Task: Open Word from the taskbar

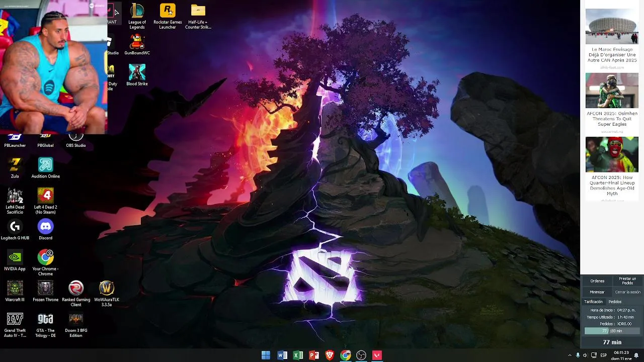Action: coord(282,355)
